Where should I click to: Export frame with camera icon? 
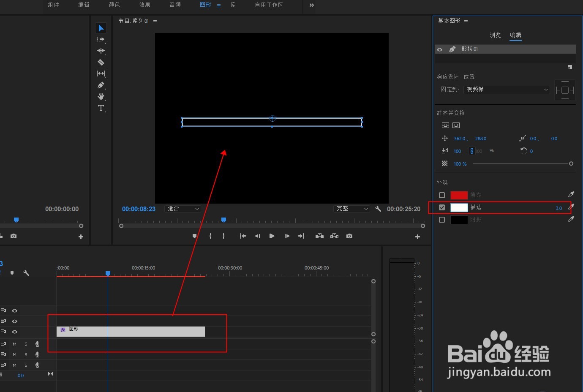[x=349, y=236]
